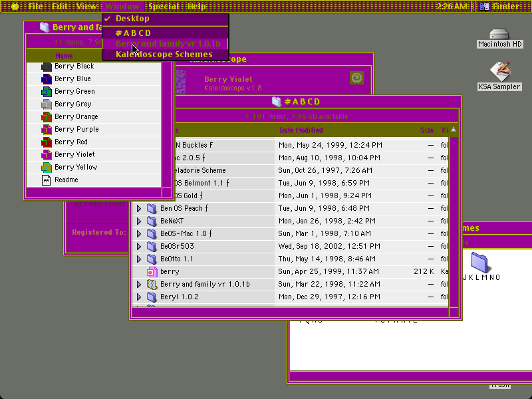Viewport: 532px width, 399px height.
Task: Expand the BeOtto 1.1 folder
Action: tap(139, 259)
